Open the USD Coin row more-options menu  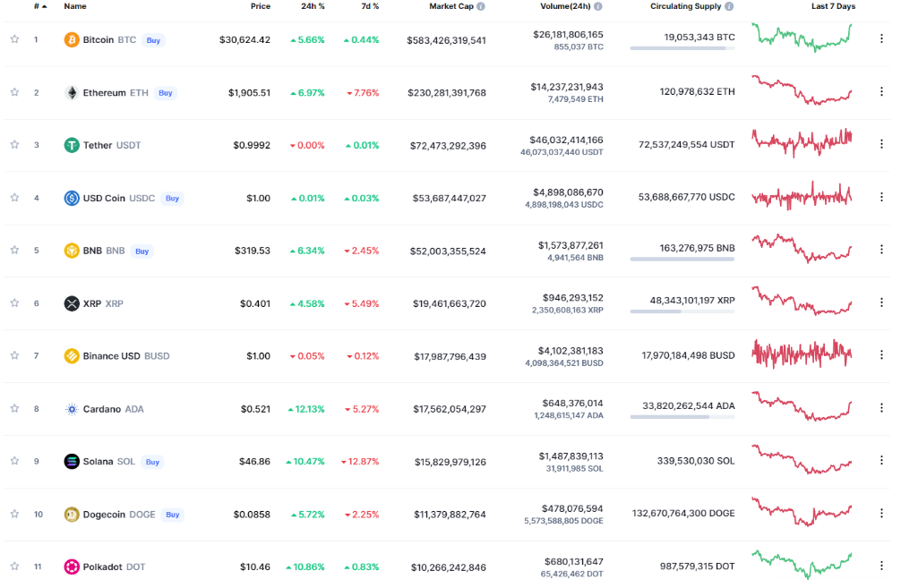pos(881,197)
